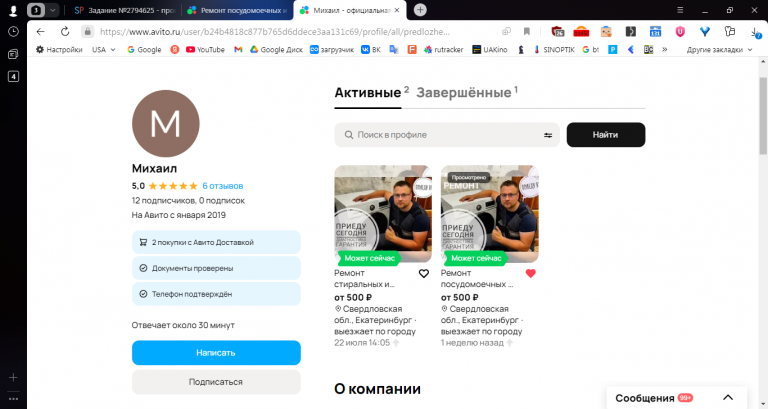Open the 6 отзывов reviews link
This screenshot has height=409, width=768.
coord(223,186)
